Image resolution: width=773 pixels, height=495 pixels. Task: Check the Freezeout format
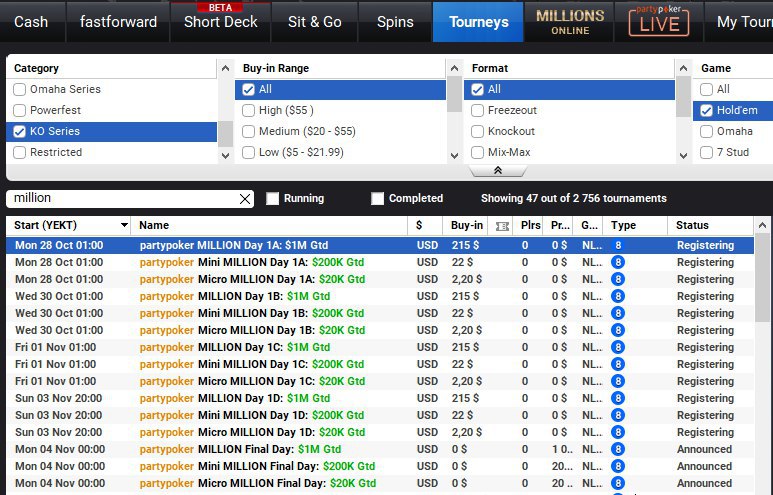tap(477, 110)
